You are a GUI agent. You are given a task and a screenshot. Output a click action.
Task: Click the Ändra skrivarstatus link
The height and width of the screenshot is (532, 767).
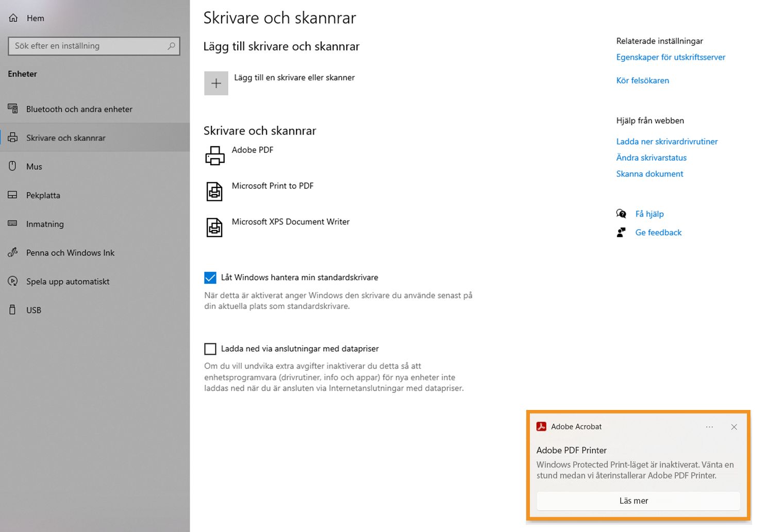pos(652,158)
